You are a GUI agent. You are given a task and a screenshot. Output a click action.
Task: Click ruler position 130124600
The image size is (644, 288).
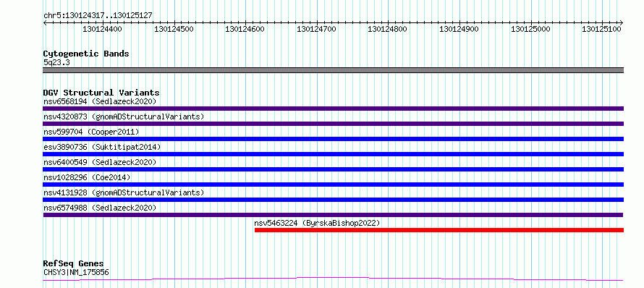click(245, 29)
